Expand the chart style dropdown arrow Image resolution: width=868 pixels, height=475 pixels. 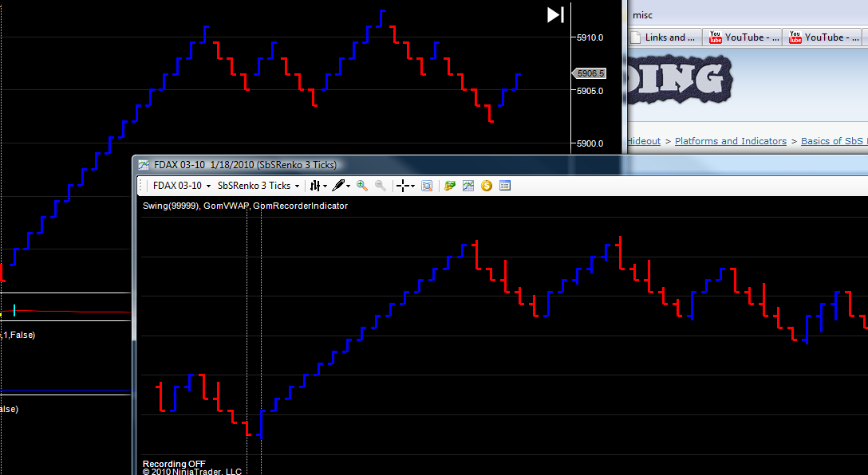[x=325, y=186]
